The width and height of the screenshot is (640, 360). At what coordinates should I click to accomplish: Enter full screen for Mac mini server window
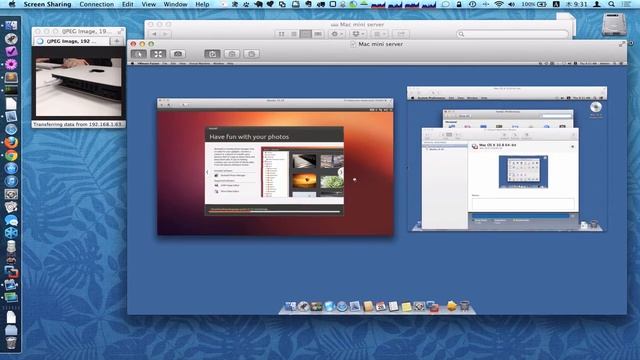pos(622,44)
